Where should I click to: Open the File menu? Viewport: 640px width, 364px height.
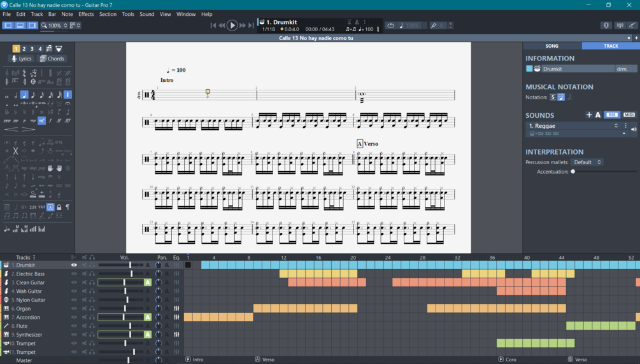[7, 14]
